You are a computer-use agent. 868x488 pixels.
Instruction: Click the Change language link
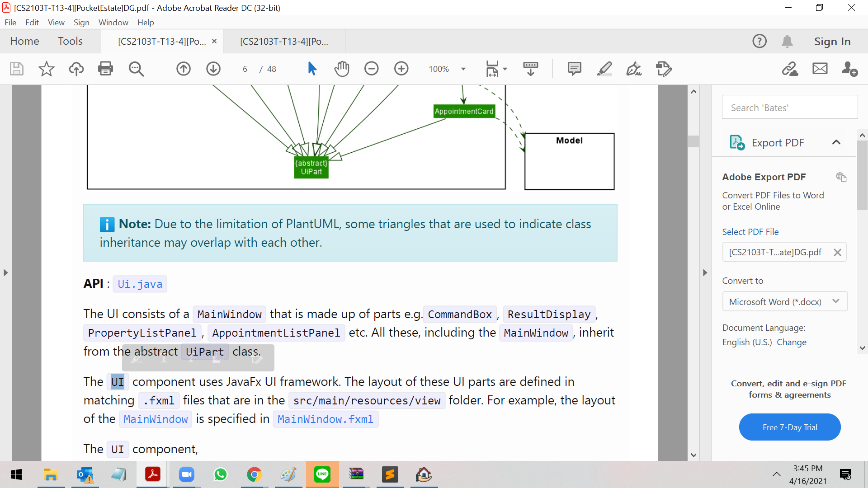(x=791, y=342)
